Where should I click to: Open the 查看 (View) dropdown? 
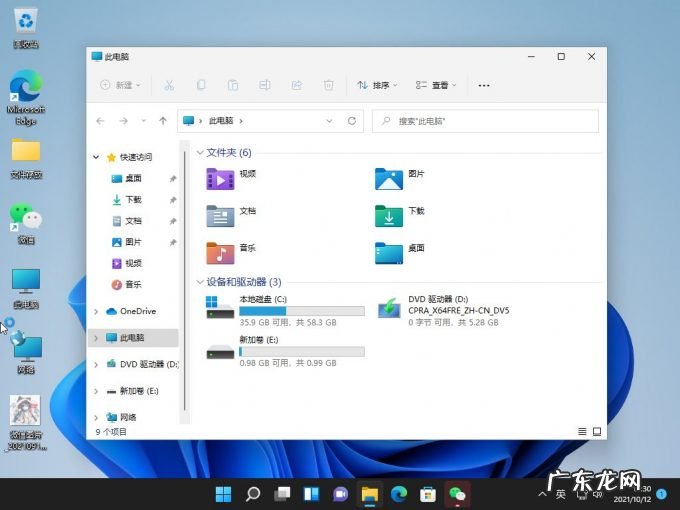(435, 85)
